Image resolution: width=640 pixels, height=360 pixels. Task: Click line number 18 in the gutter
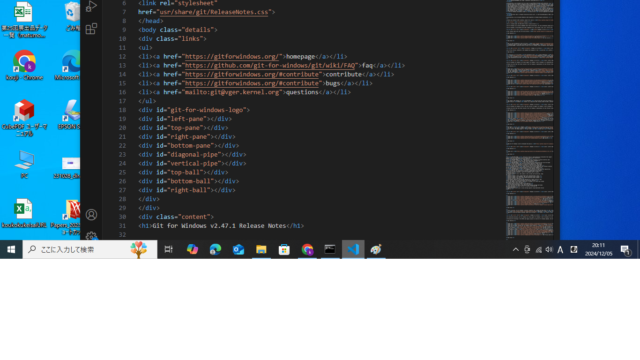122,110
